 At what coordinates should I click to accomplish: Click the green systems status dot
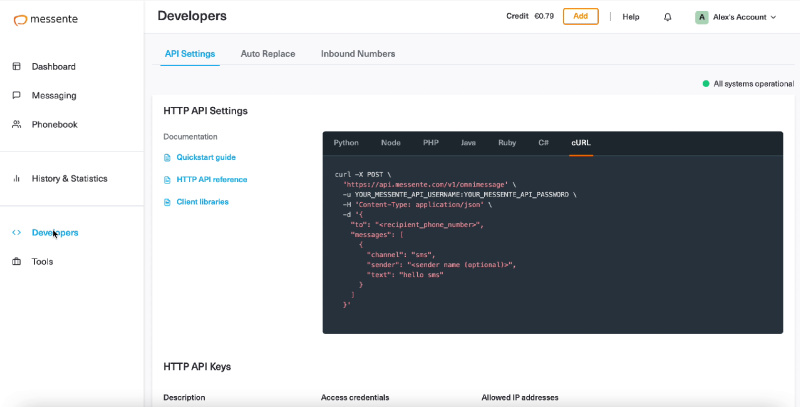tap(706, 84)
